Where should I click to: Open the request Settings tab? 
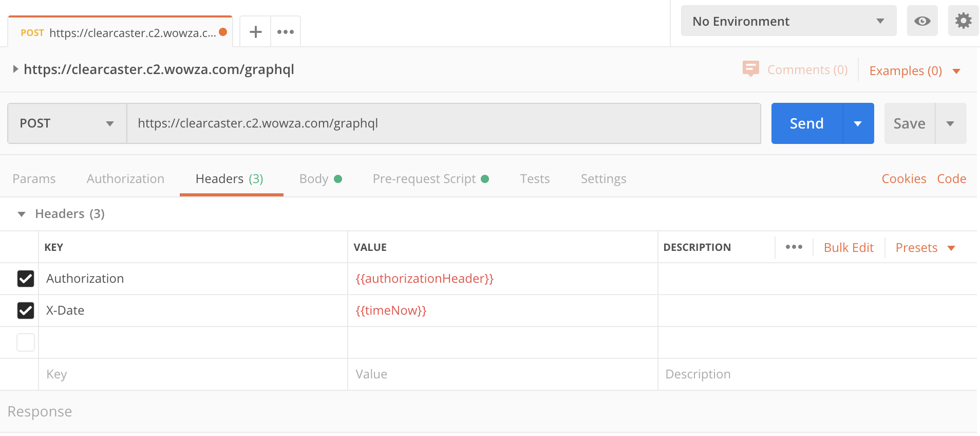coord(604,178)
